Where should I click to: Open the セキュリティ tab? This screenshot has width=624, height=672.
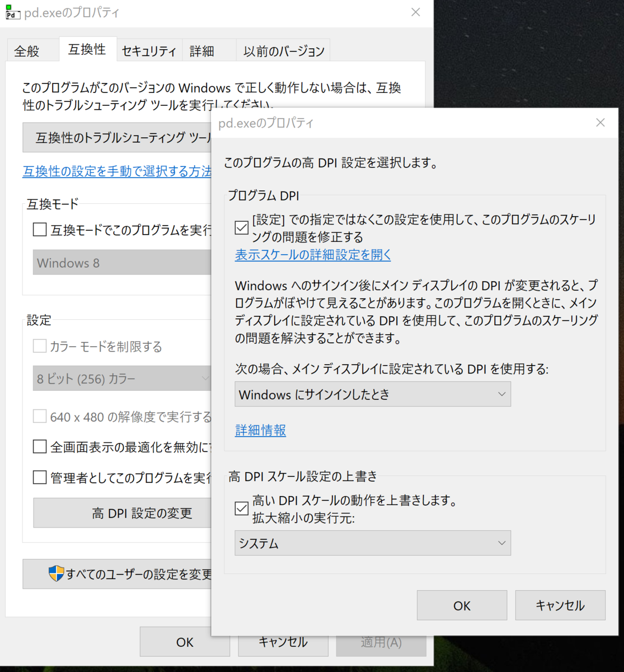[149, 51]
